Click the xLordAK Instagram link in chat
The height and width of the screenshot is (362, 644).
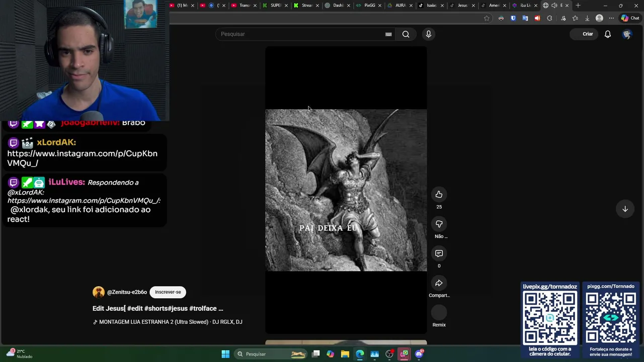(83, 158)
